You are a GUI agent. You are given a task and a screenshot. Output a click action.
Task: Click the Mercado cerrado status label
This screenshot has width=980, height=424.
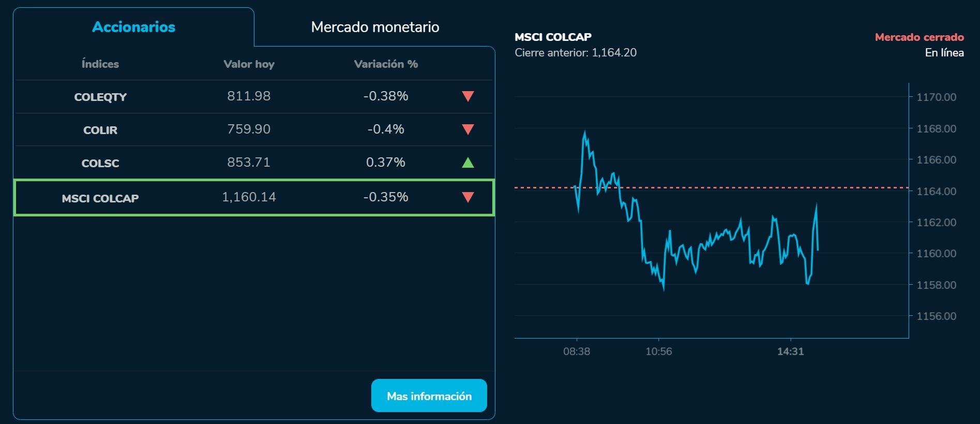919,37
